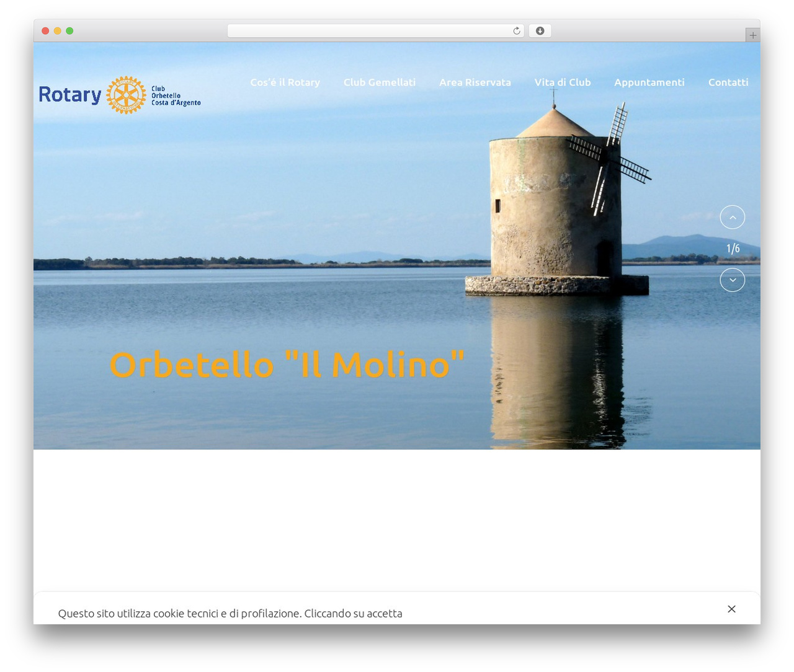Reload the page using the refresh icon
794x672 pixels.
point(517,31)
